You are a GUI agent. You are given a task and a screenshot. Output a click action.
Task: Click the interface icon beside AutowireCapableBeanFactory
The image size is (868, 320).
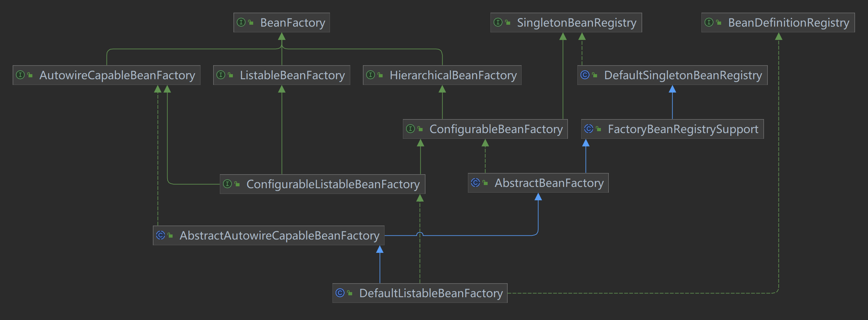point(20,75)
